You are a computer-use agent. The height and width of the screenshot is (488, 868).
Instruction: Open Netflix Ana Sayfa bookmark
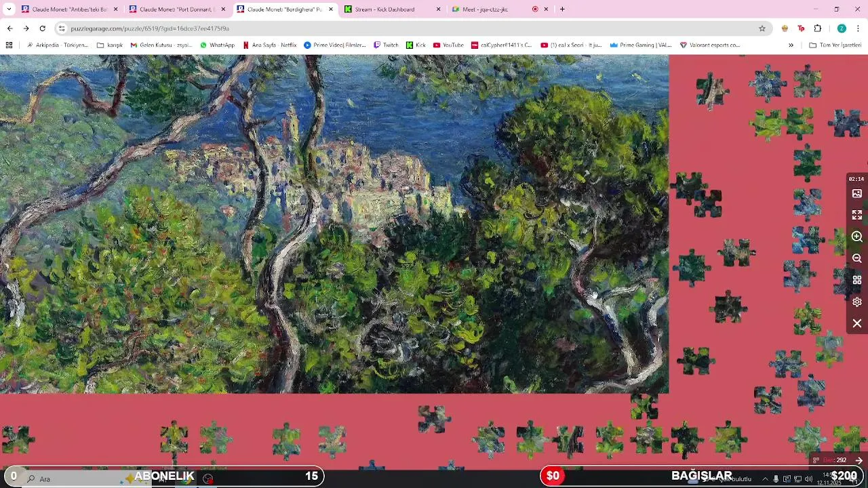(x=269, y=45)
